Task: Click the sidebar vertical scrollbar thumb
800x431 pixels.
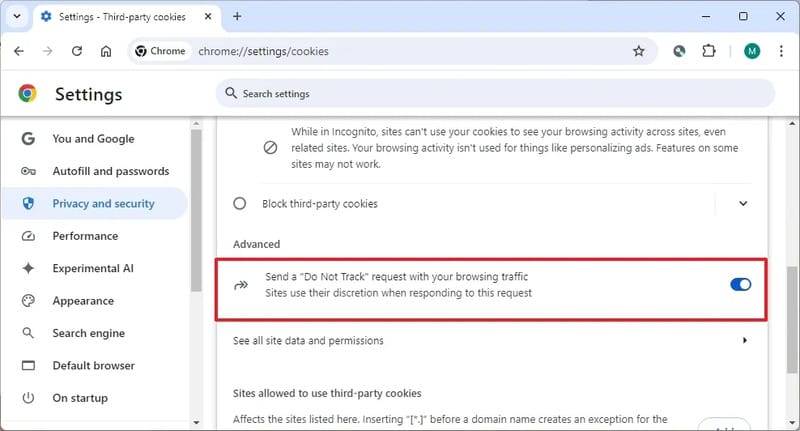Action: pos(196,210)
